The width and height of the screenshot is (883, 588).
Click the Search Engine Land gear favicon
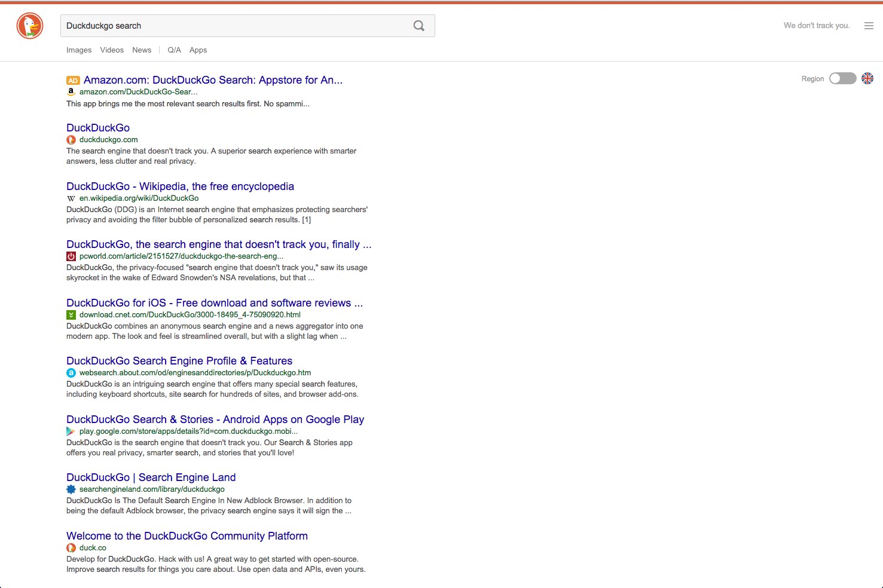pyautogui.click(x=71, y=489)
